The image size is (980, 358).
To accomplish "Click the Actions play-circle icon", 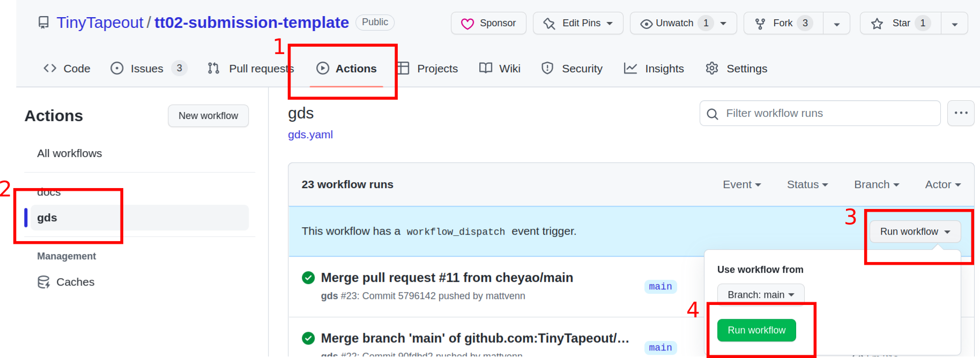I will [x=323, y=68].
